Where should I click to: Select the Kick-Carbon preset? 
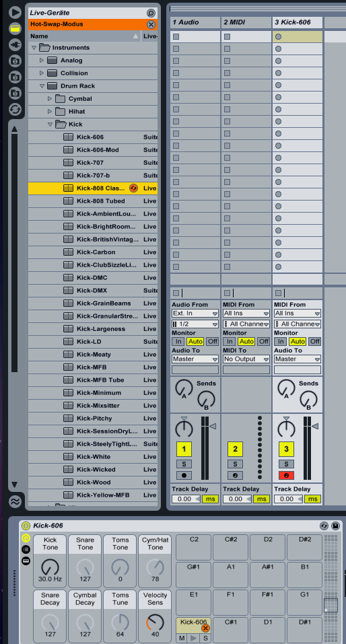click(x=96, y=252)
